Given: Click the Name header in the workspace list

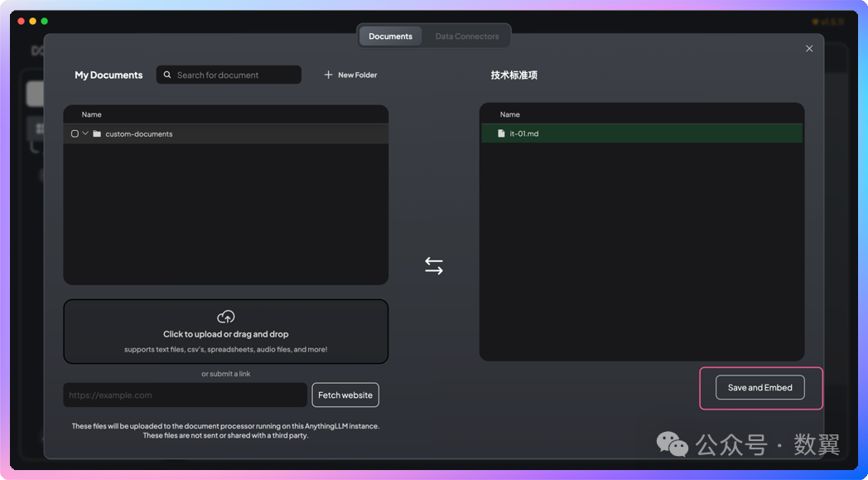Looking at the screenshot, I should pyautogui.click(x=510, y=114).
